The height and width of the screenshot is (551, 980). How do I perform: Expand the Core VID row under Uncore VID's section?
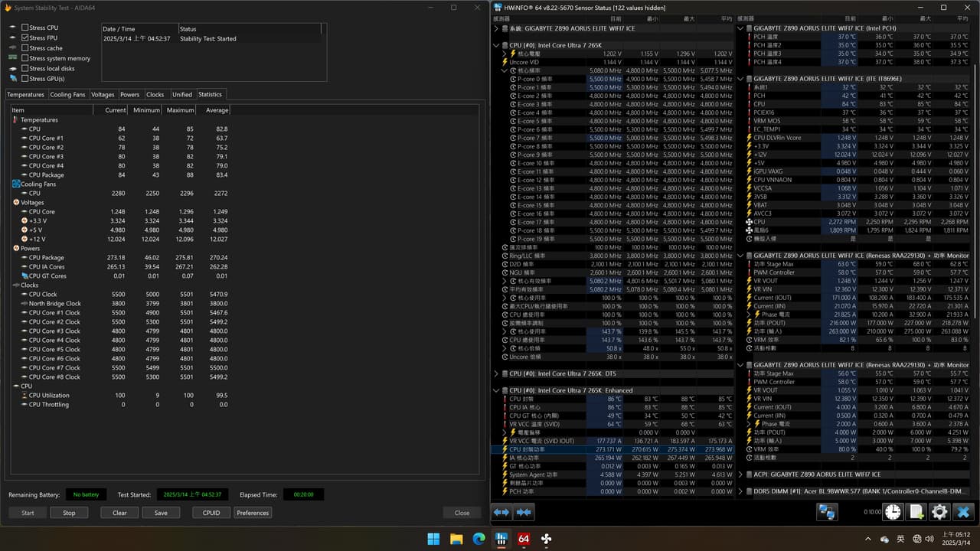505,54
